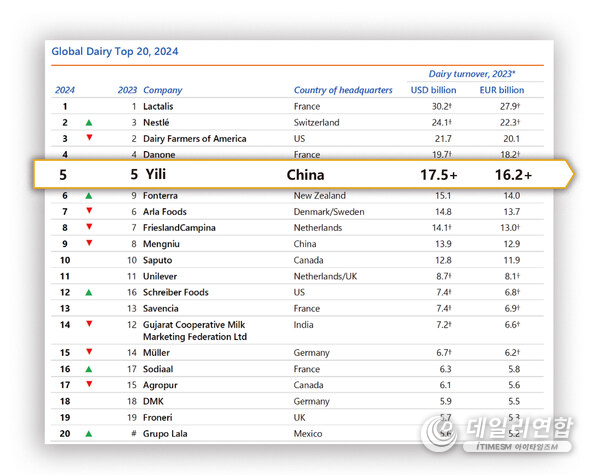
Task: Click the highlighted company name 'Yili'
Action: click(156, 175)
